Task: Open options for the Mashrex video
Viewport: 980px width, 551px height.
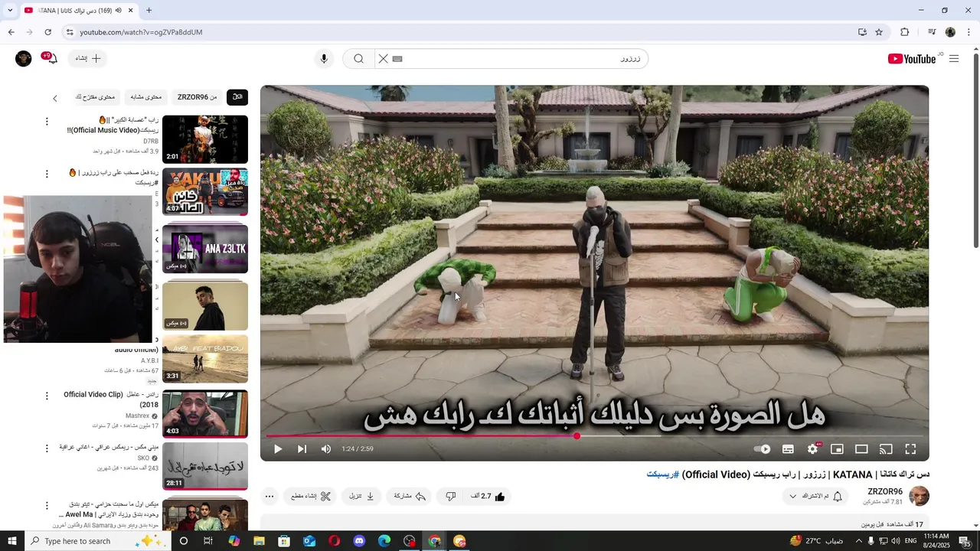Action: [47, 396]
